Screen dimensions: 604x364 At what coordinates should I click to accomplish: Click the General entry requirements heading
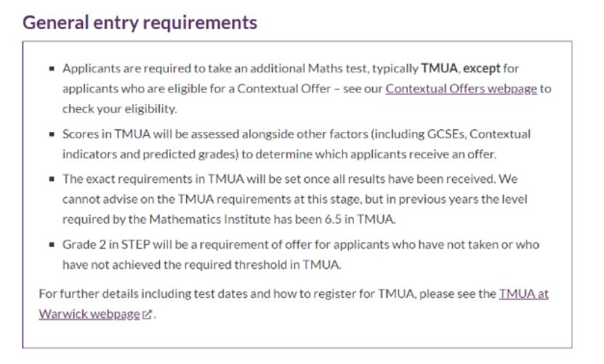(140, 23)
